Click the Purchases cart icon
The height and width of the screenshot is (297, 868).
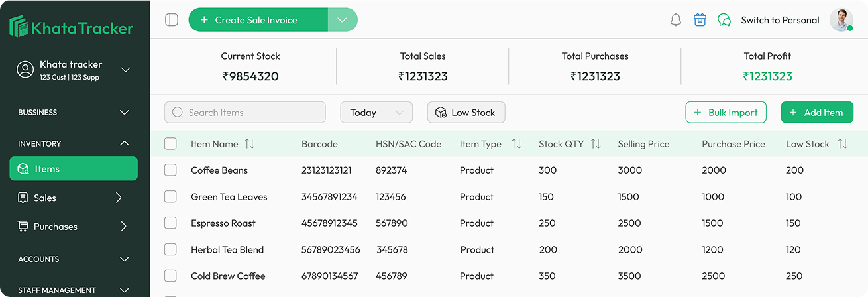click(23, 227)
